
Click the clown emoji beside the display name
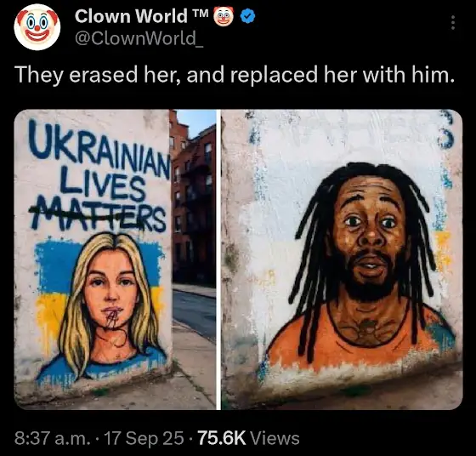tap(224, 16)
